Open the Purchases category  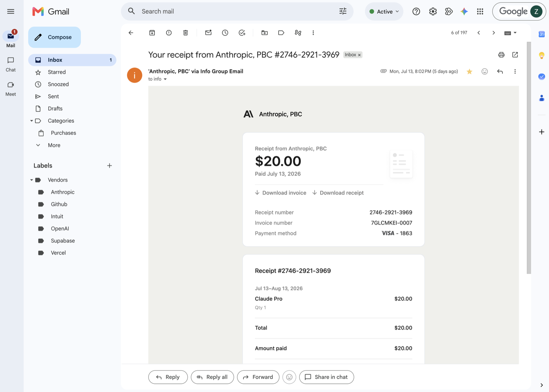pyautogui.click(x=72, y=133)
